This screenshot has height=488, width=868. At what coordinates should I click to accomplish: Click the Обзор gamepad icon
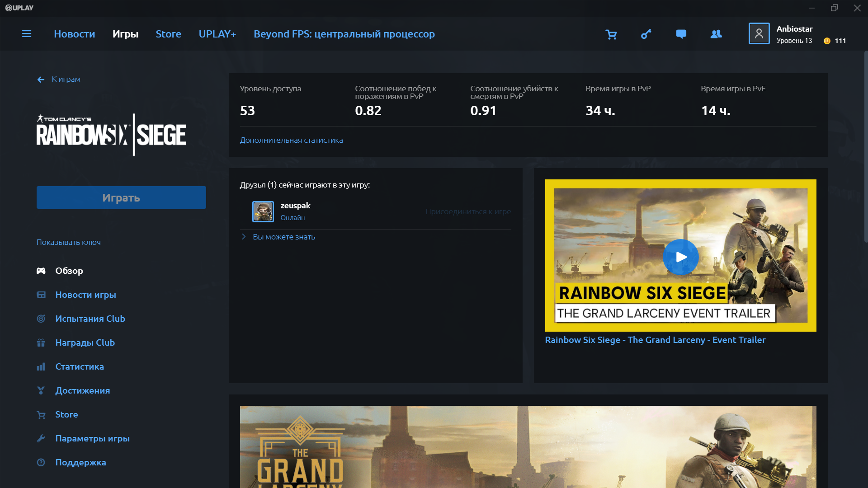pyautogui.click(x=41, y=271)
